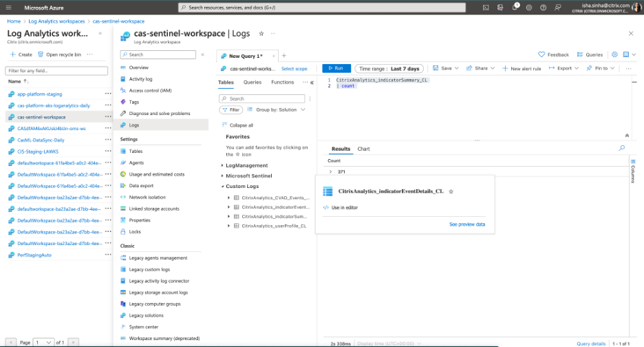Open the Time range Last 7 days picker

389,69
